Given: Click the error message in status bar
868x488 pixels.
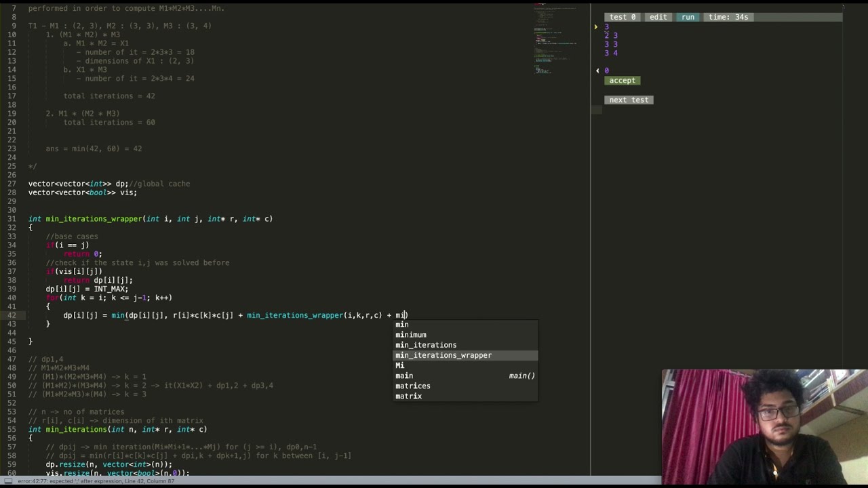Looking at the screenshot, I should point(96,481).
